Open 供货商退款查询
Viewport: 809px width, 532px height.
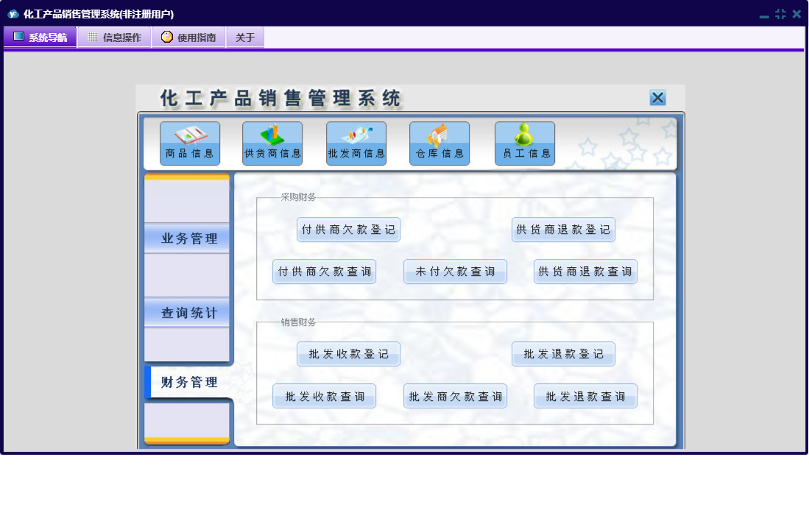586,272
